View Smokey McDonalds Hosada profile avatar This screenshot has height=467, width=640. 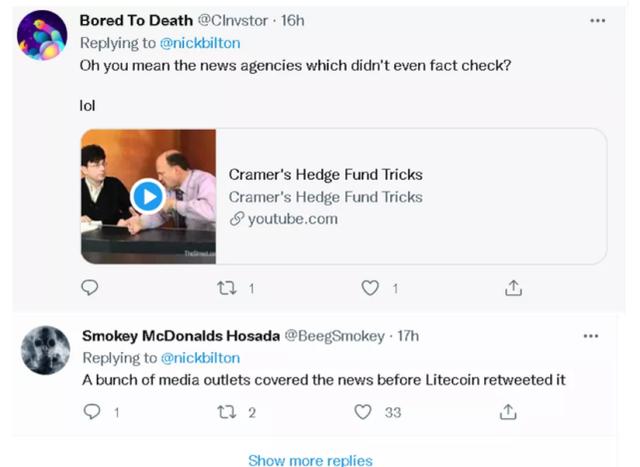click(x=45, y=350)
